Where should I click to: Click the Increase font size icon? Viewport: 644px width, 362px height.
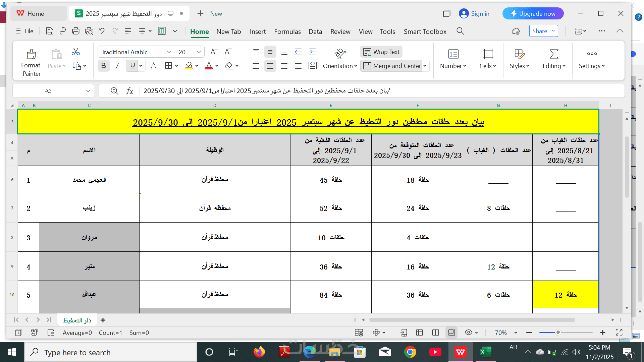(214, 52)
